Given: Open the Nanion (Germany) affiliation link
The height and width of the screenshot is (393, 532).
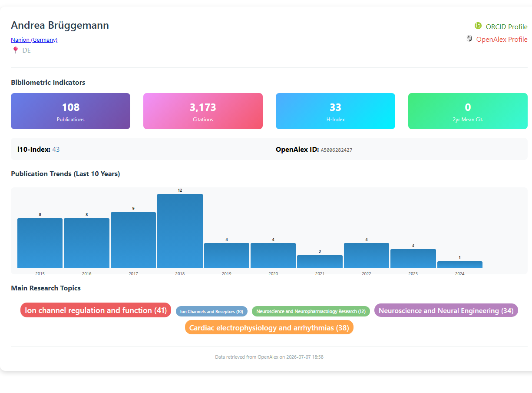Looking at the screenshot, I should point(34,40).
